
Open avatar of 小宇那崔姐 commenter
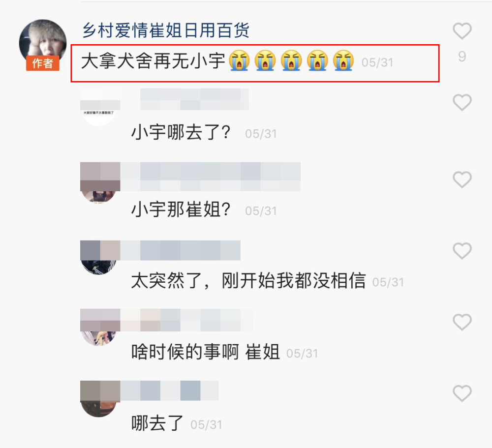pyautogui.click(x=99, y=183)
